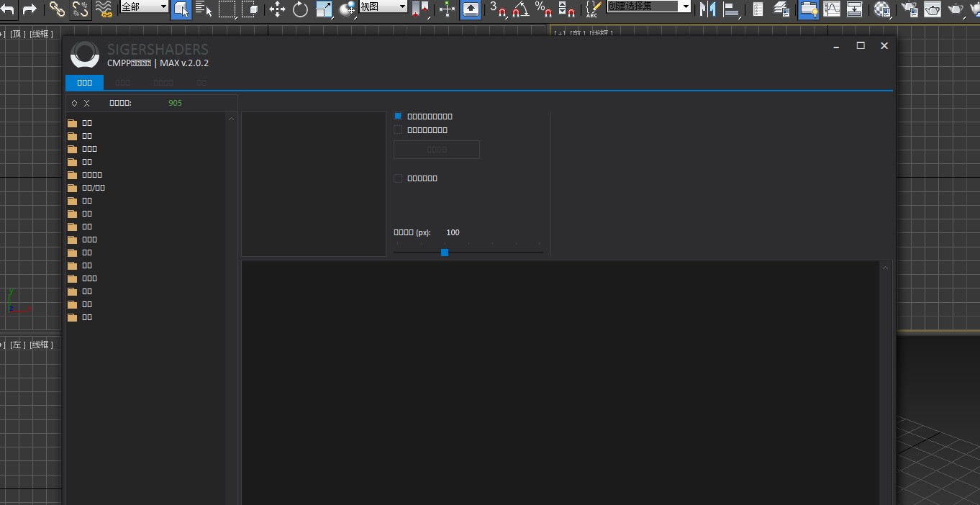The image size is (980, 505).
Task: Open Edit Named Selection Sets
Action: pos(593,9)
